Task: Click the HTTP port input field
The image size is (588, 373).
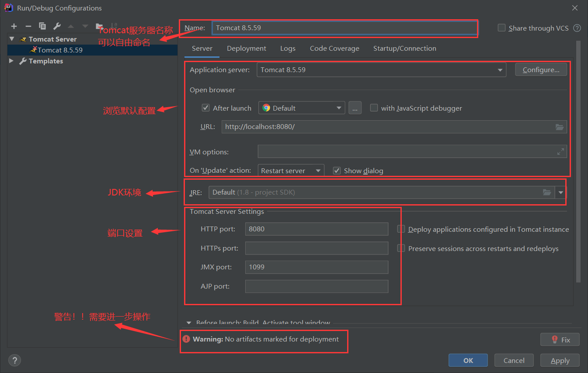Action: [317, 229]
